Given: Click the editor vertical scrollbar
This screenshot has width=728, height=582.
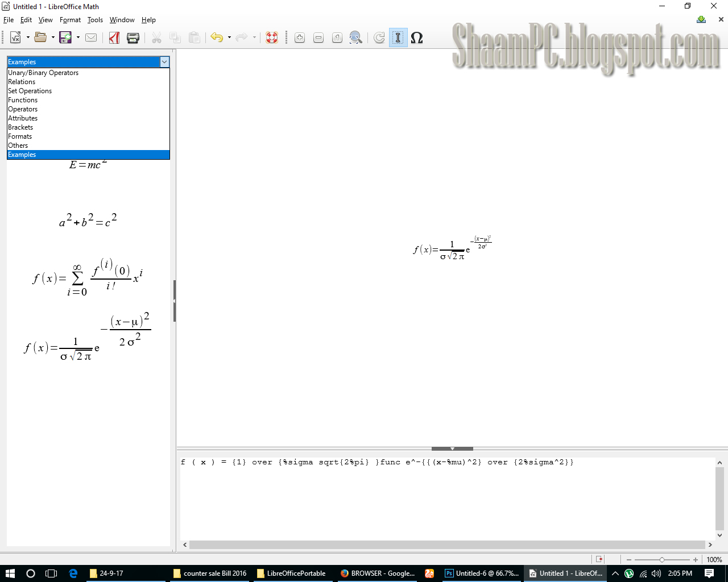Looking at the screenshot, I should tap(719, 498).
